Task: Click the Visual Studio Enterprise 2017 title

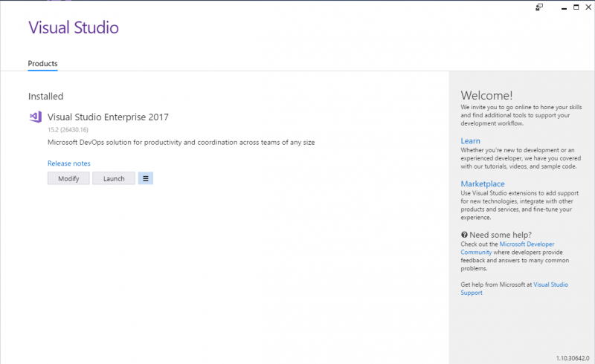Action: [108, 117]
